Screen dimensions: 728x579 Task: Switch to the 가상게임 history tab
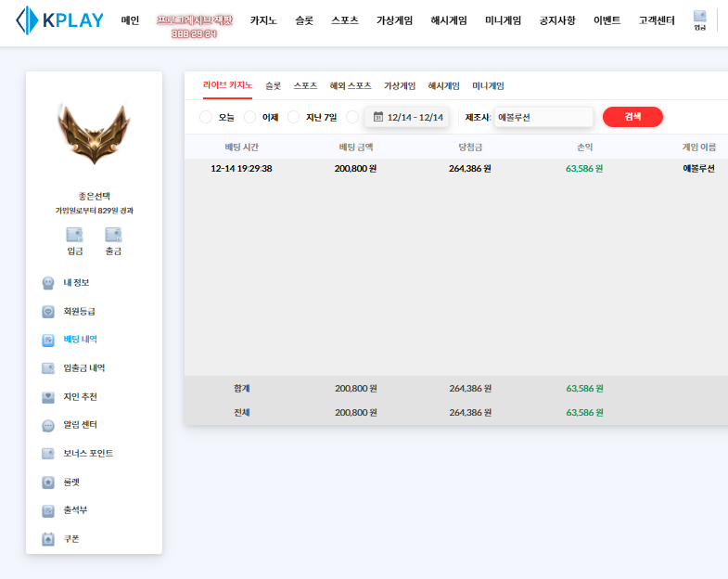click(400, 86)
